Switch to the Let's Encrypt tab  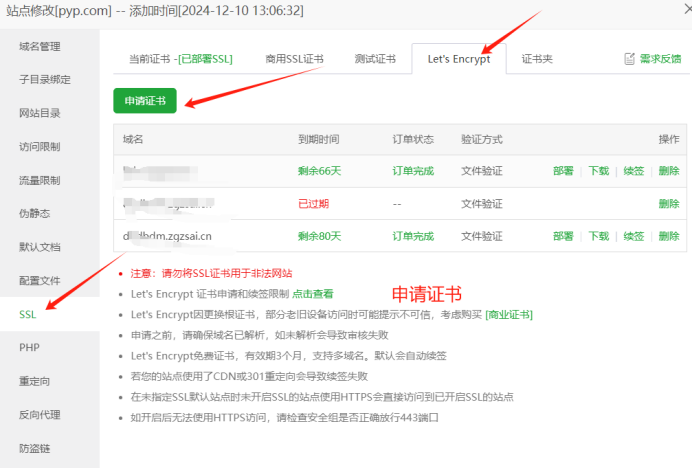click(x=459, y=59)
